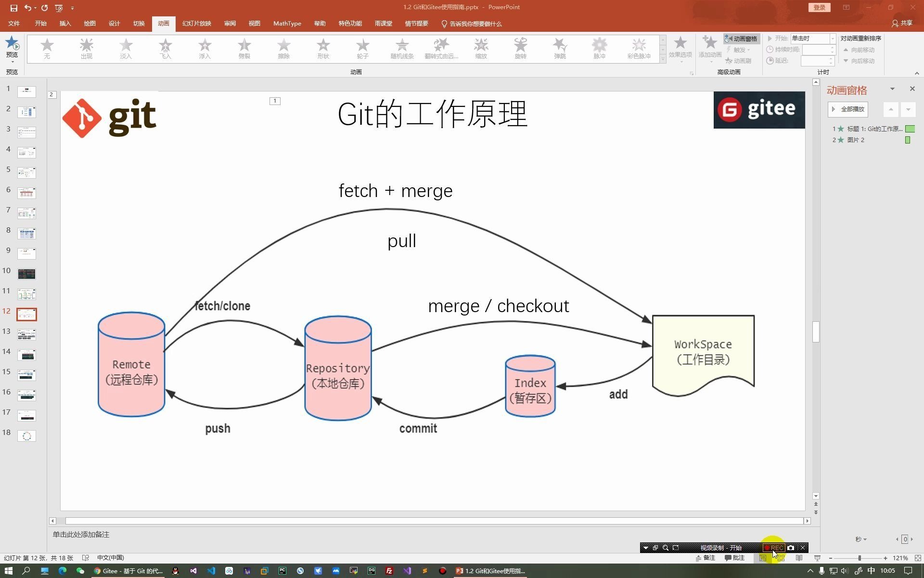Viewport: 924px width, 578px height.
Task: Apply the 轮子 (Wheel) animation
Action: [x=362, y=48]
